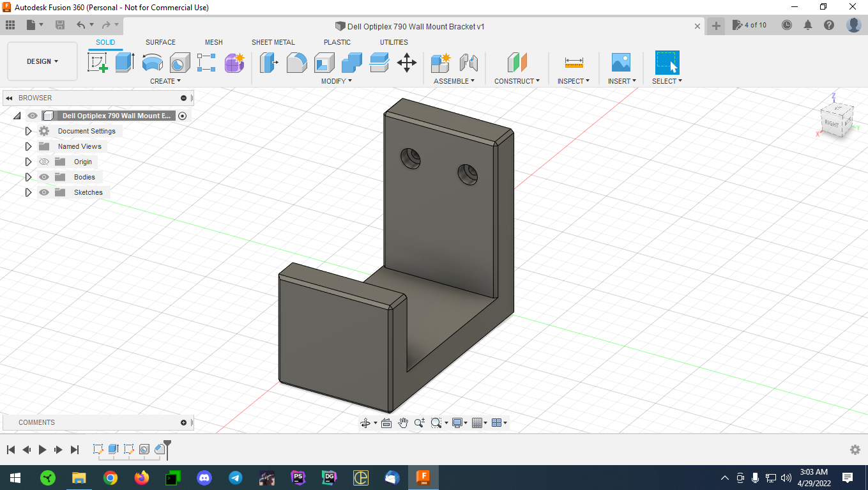This screenshot has width=868, height=490.
Task: Select the Shell tool
Action: [324, 62]
